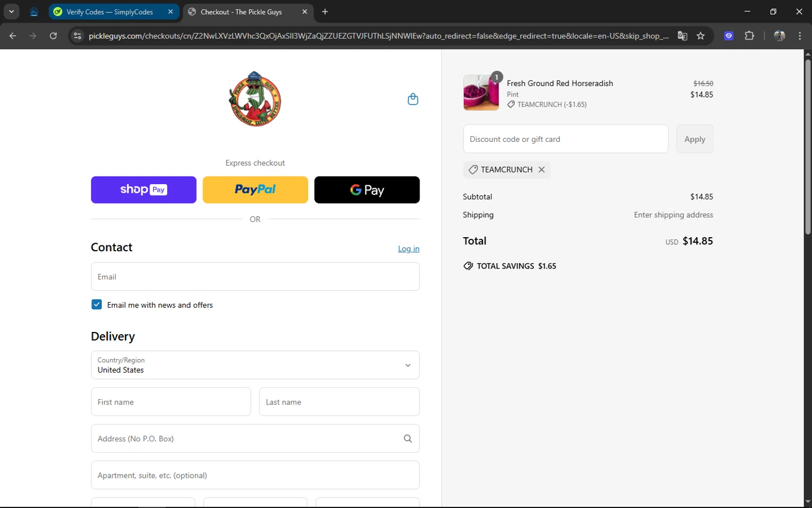Click the Express checkout label

(x=255, y=163)
